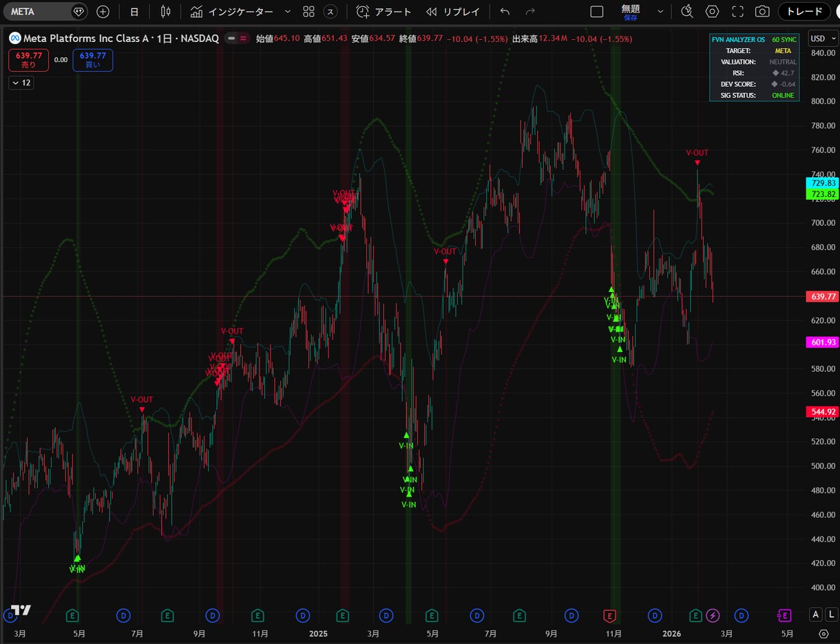The height and width of the screenshot is (644, 840).
Task: Collapse the indicator legend showing 12
Action: [21, 83]
